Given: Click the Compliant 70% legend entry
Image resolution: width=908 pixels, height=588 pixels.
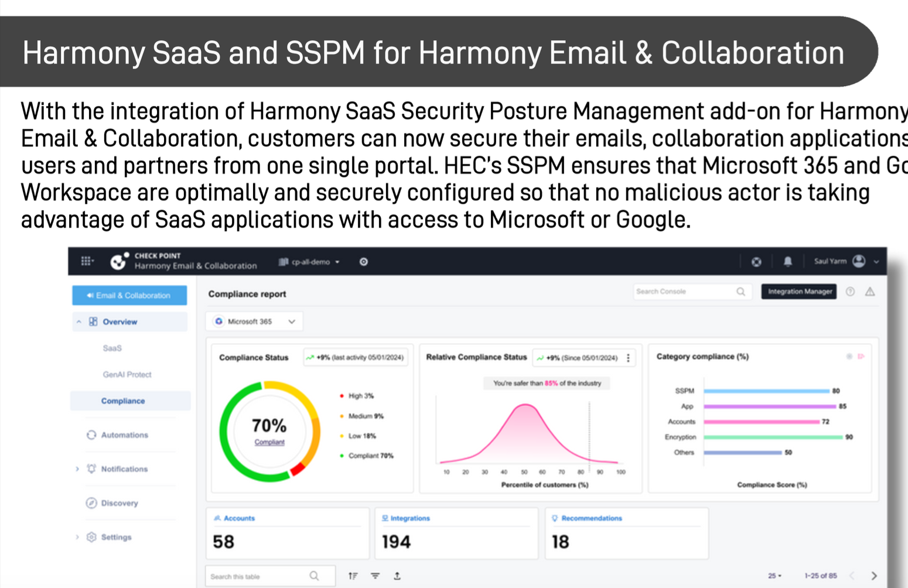Looking at the screenshot, I should [x=367, y=456].
